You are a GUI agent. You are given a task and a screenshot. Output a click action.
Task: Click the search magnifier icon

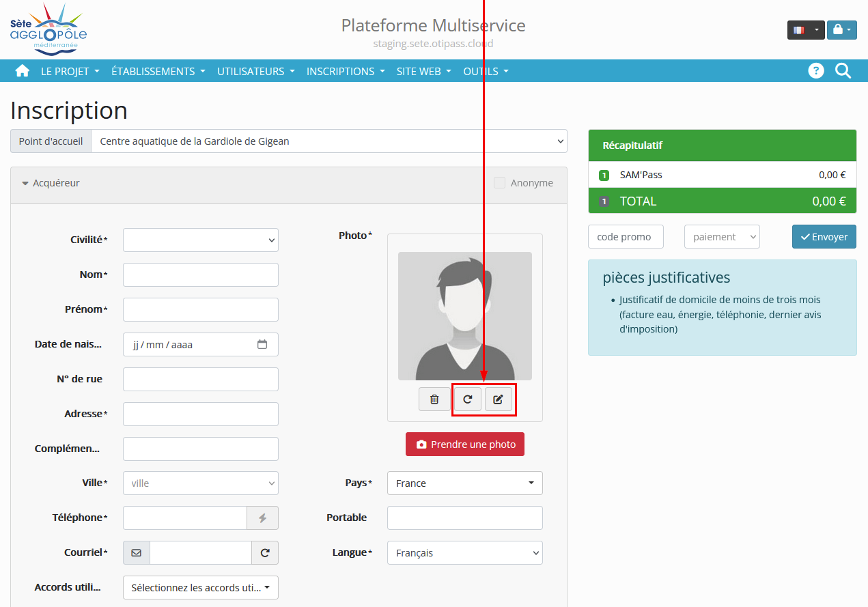tap(843, 71)
